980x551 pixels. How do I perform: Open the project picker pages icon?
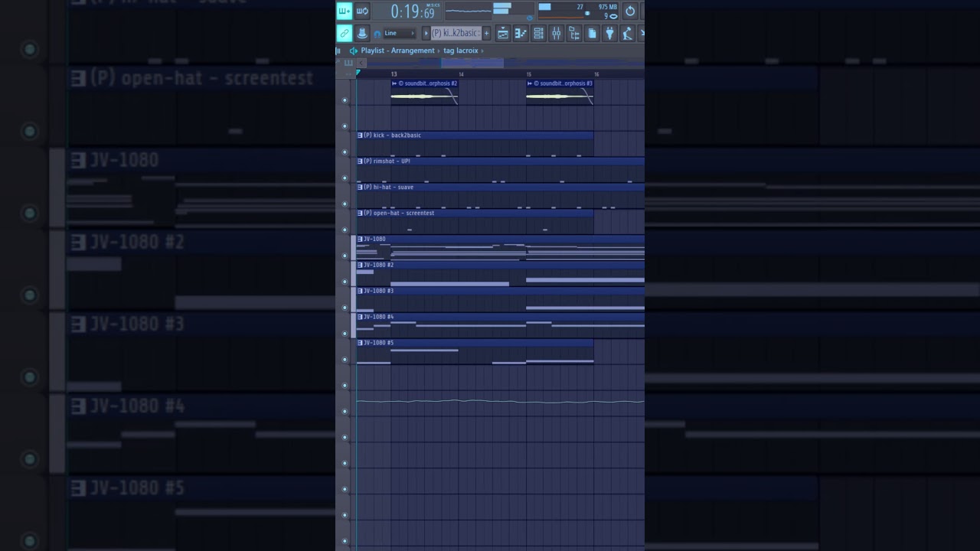pos(592,33)
